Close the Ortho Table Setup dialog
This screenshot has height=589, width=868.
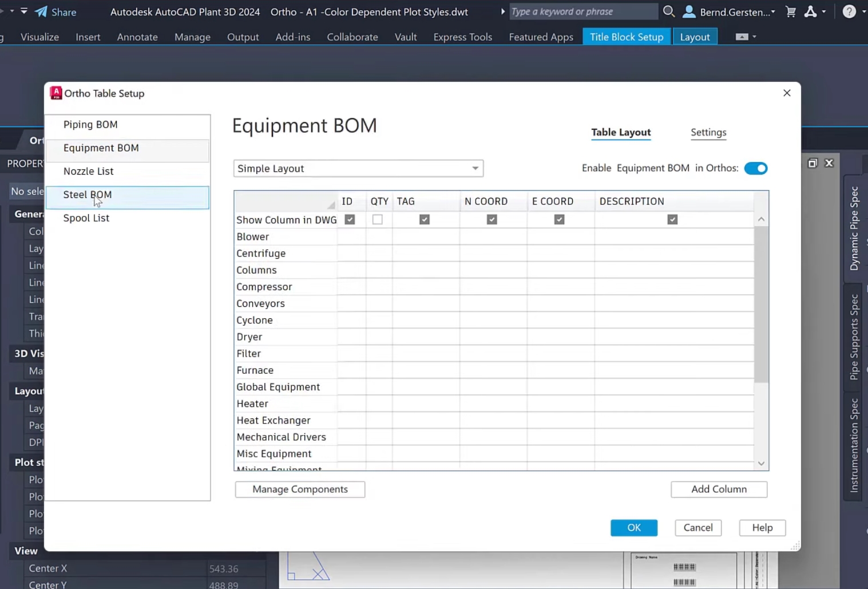787,93
